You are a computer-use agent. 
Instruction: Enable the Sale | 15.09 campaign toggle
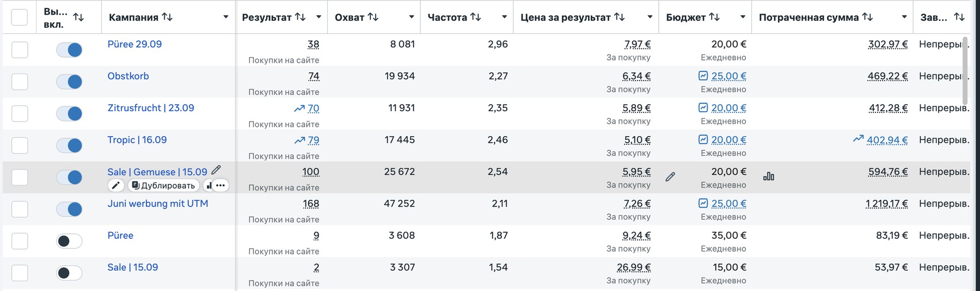[69, 272]
